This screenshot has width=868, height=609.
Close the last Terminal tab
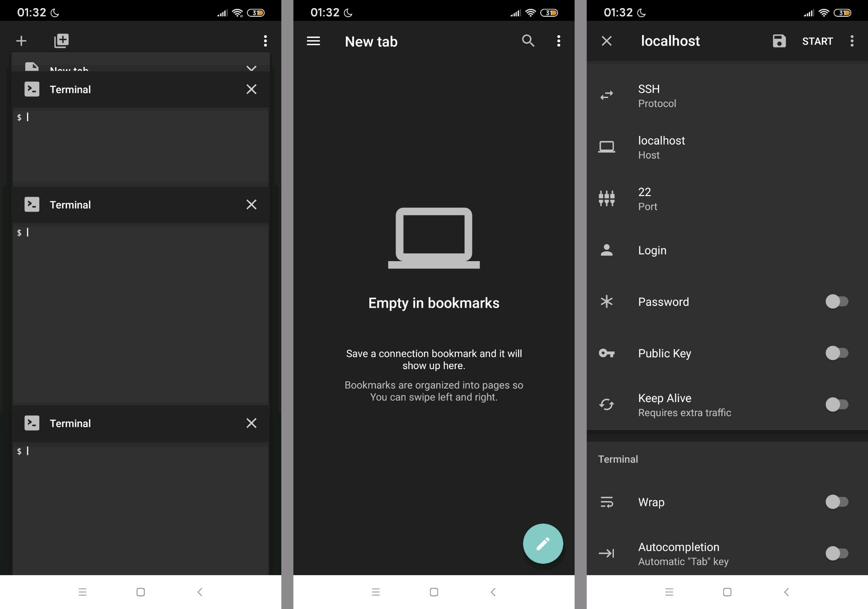point(251,423)
